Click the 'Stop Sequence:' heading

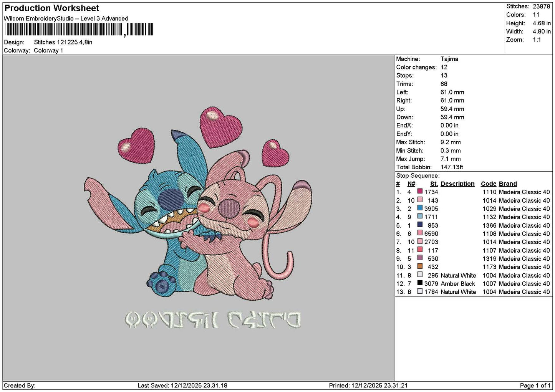click(x=418, y=176)
